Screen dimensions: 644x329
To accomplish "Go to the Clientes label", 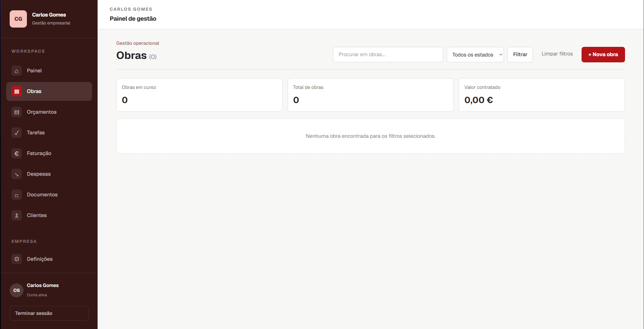I will tap(37, 215).
